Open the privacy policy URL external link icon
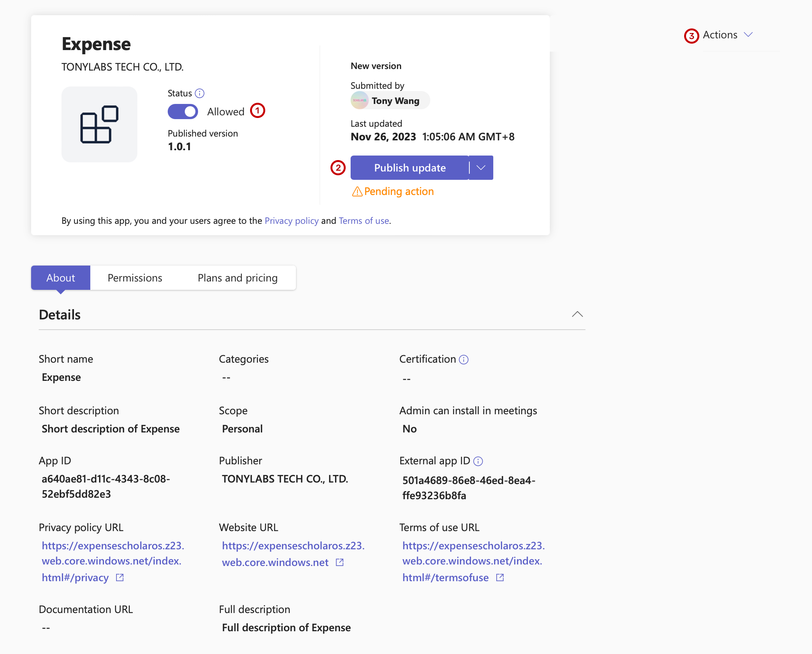Viewport: 812px width, 654px height. (x=120, y=578)
